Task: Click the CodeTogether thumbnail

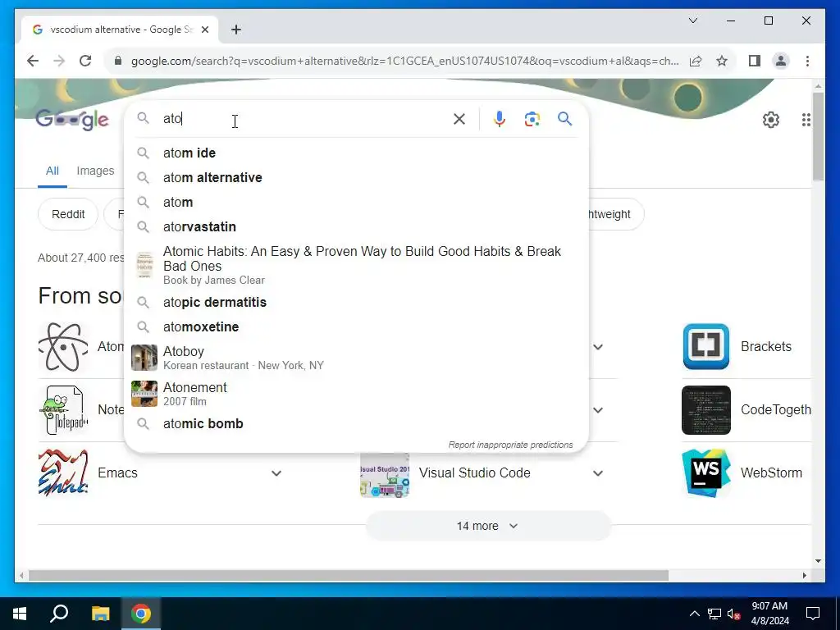Action: coord(706,410)
